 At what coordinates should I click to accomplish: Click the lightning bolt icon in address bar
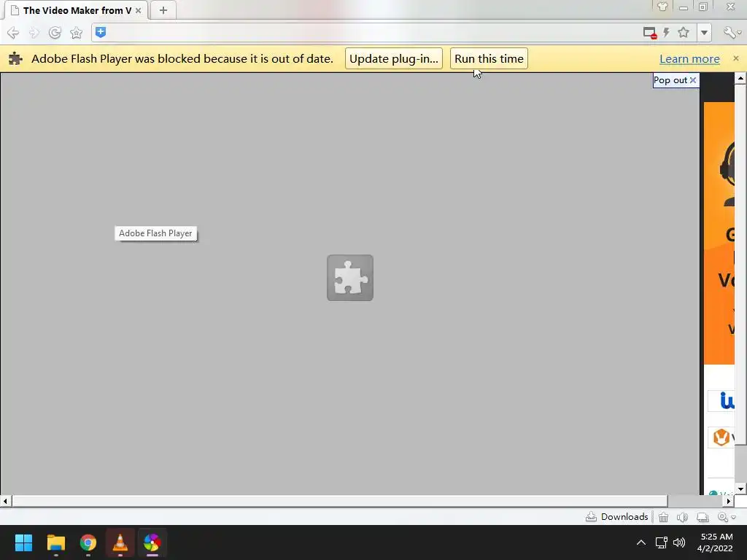coord(667,32)
